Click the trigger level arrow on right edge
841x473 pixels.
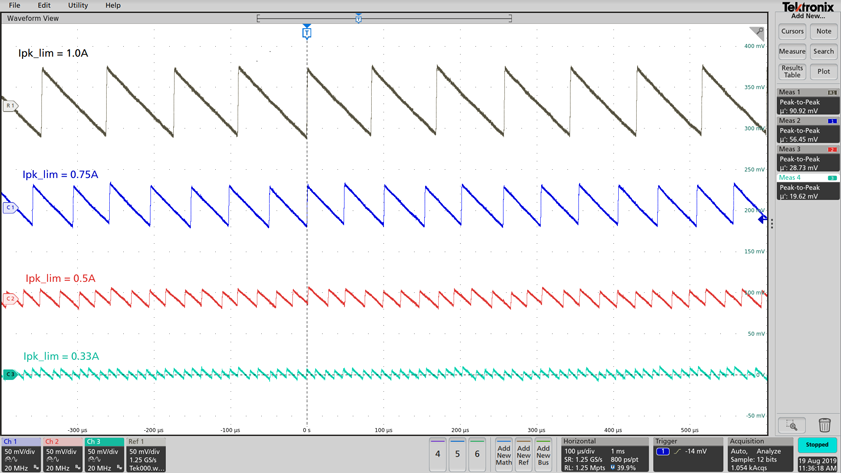tap(762, 219)
